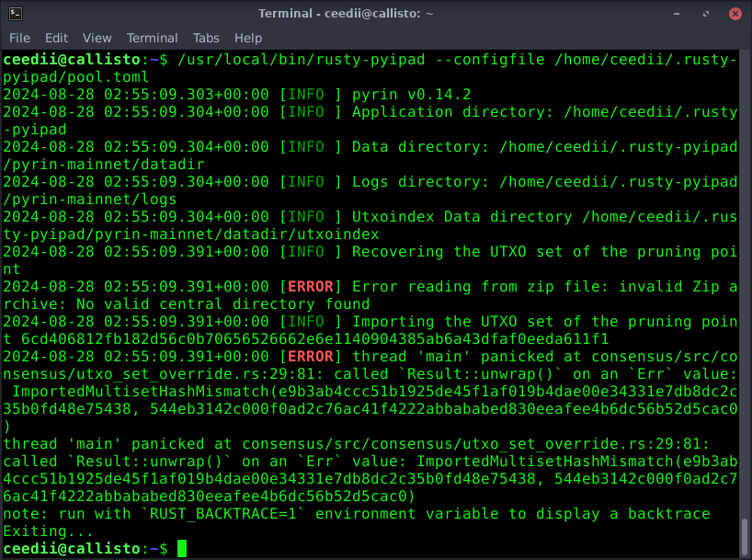Close the terminal window
Image resolution: width=752 pixels, height=560 pixels.
(x=735, y=14)
